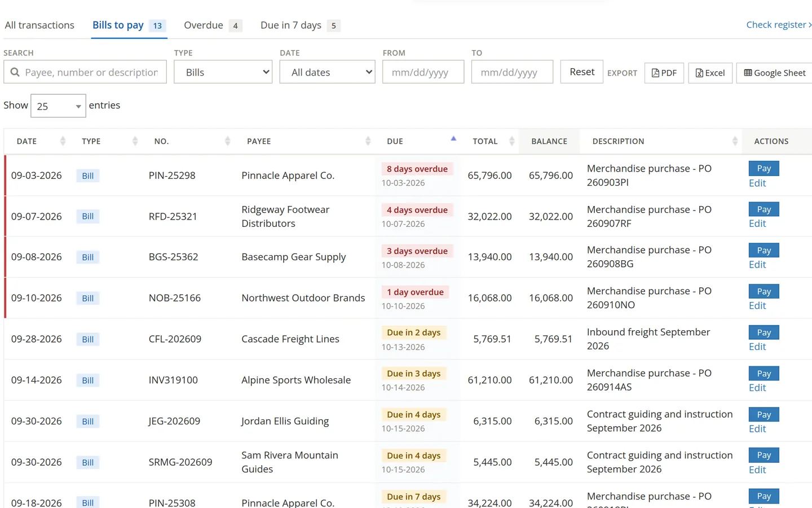The height and width of the screenshot is (508, 812).
Task: Focus the payee search input field
Action: (85, 72)
